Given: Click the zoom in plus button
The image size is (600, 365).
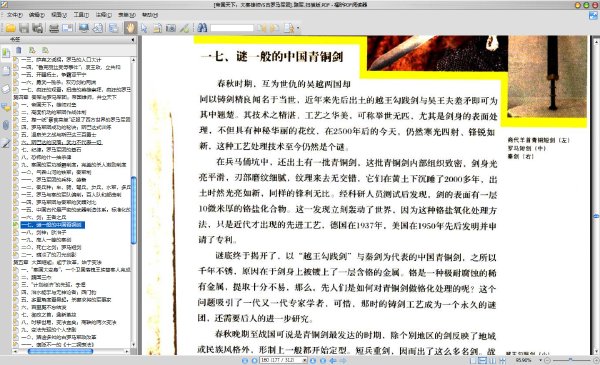Looking at the screenshot, I should (x=596, y=360).
